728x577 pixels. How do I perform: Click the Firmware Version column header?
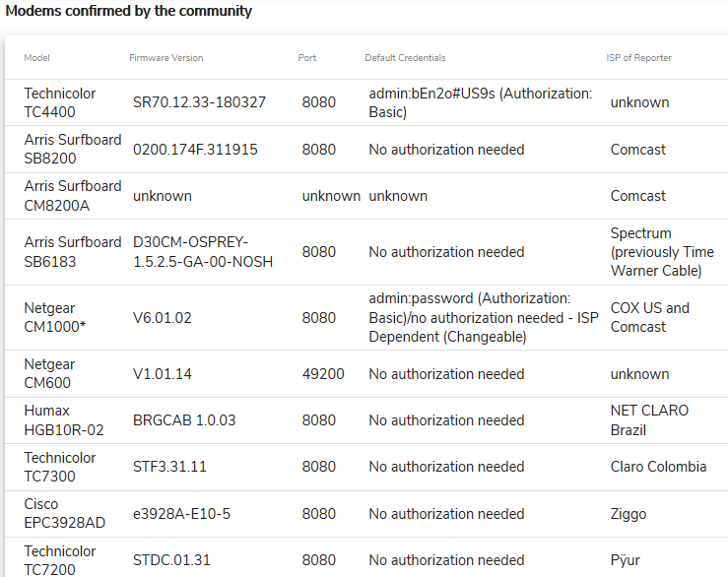click(165, 58)
